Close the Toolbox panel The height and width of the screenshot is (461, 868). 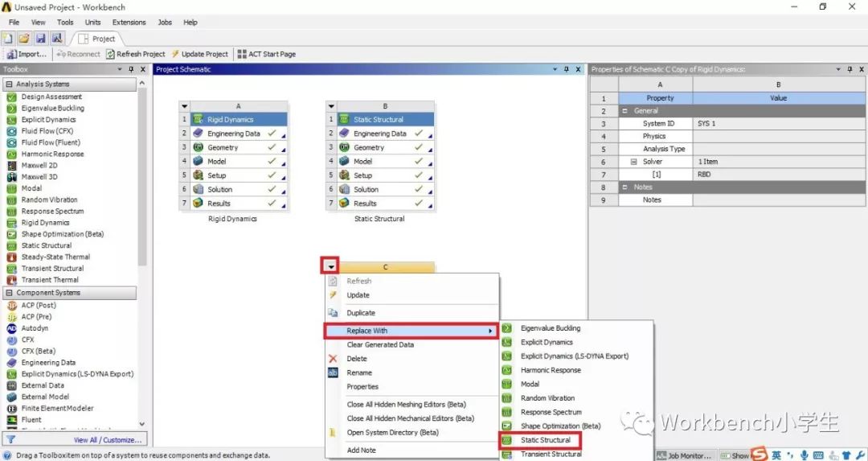pyautogui.click(x=143, y=69)
